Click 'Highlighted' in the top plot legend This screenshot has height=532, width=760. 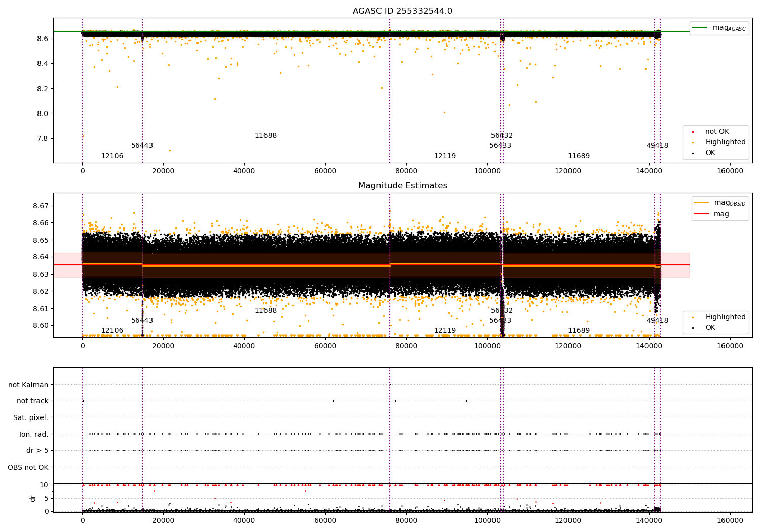(x=726, y=142)
